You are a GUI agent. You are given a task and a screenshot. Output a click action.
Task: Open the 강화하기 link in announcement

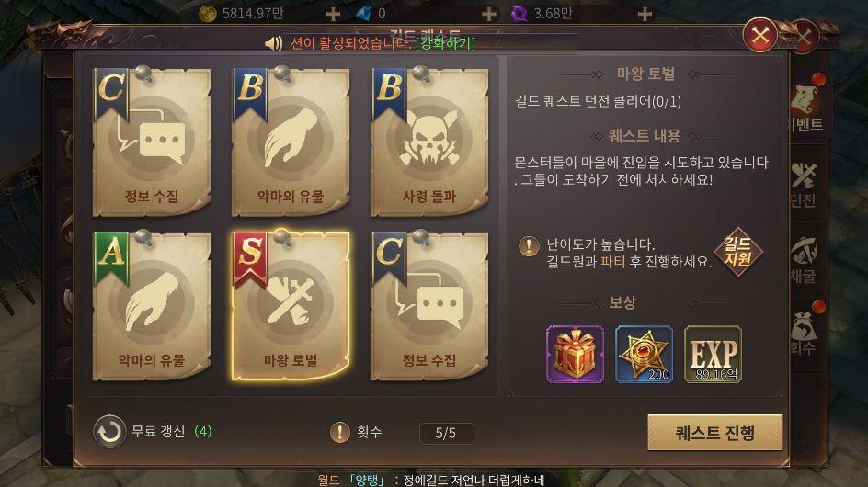click(x=445, y=43)
